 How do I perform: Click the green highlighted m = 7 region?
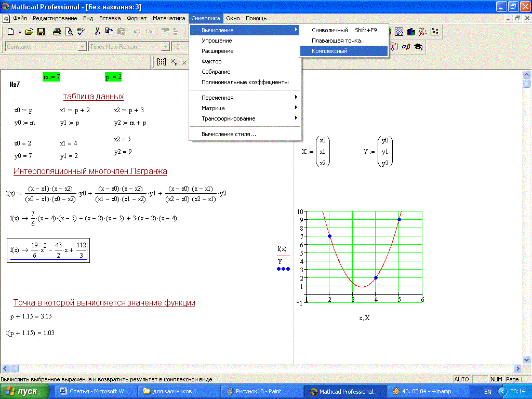(51, 77)
